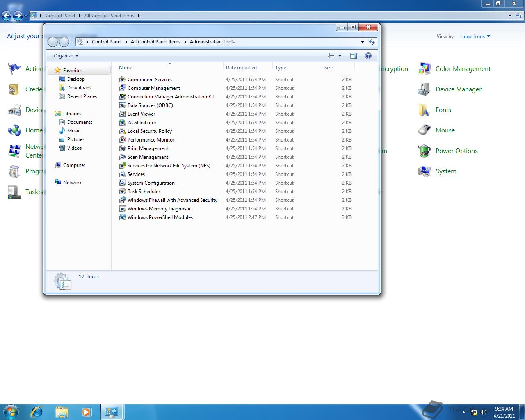Image resolution: width=525 pixels, height=420 pixels.
Task: Click the Mouse control panel link
Action: pyautogui.click(x=445, y=130)
